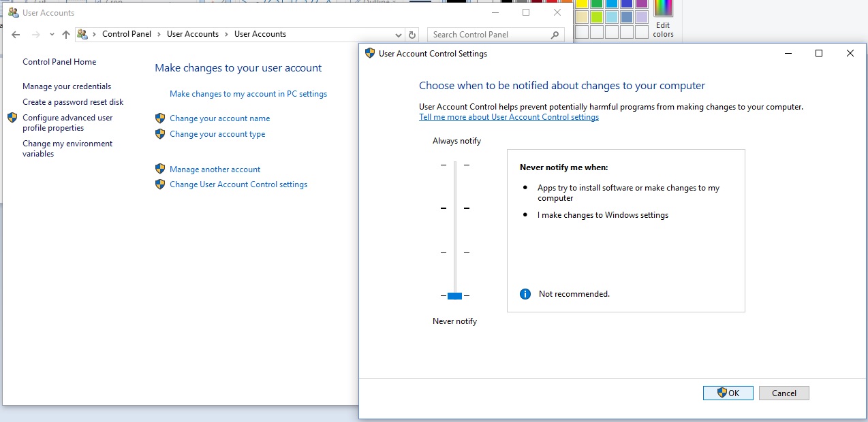This screenshot has height=422, width=868.
Task: Go back using the Back arrow
Action: [x=16, y=35]
